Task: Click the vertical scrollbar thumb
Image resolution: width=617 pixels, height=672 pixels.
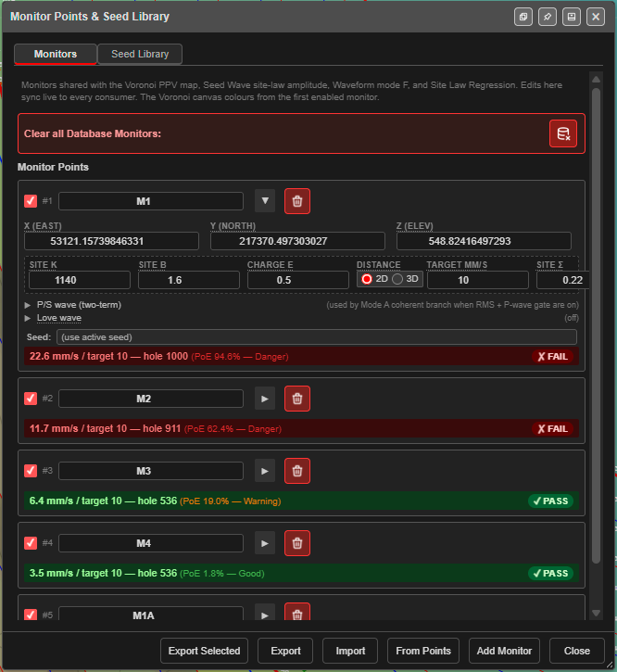Action: (x=596, y=325)
